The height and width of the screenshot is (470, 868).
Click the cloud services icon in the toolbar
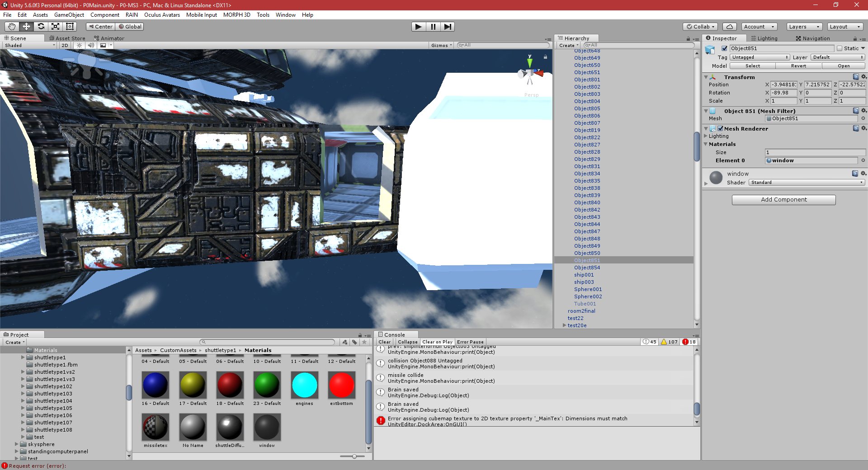point(729,27)
